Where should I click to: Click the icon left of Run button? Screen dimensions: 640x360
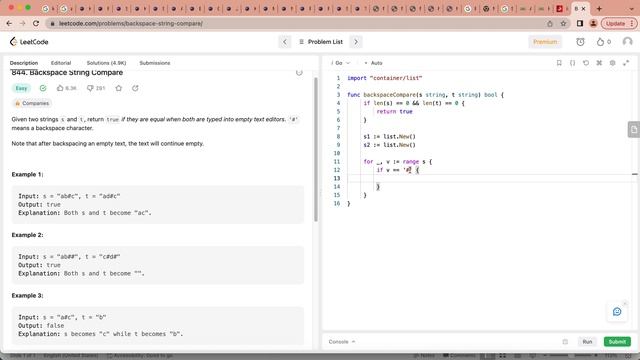coord(565,342)
